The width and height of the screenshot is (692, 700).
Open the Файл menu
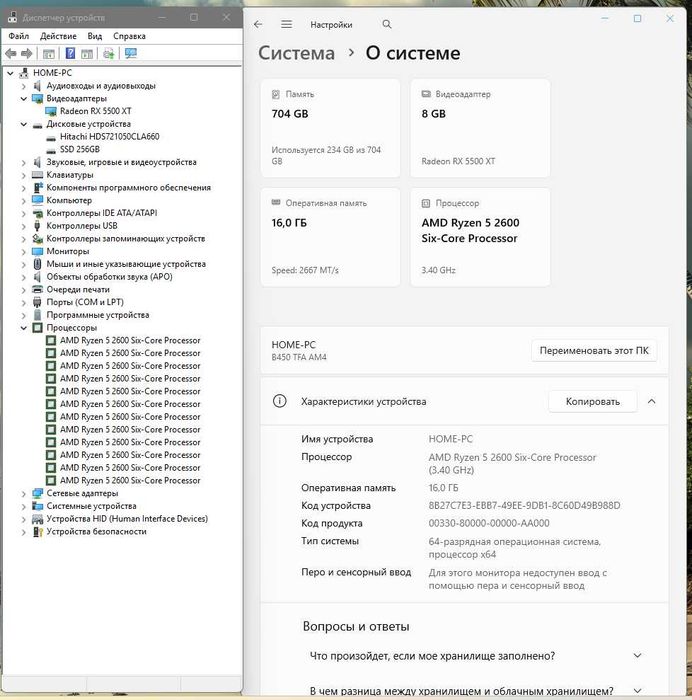(19, 36)
